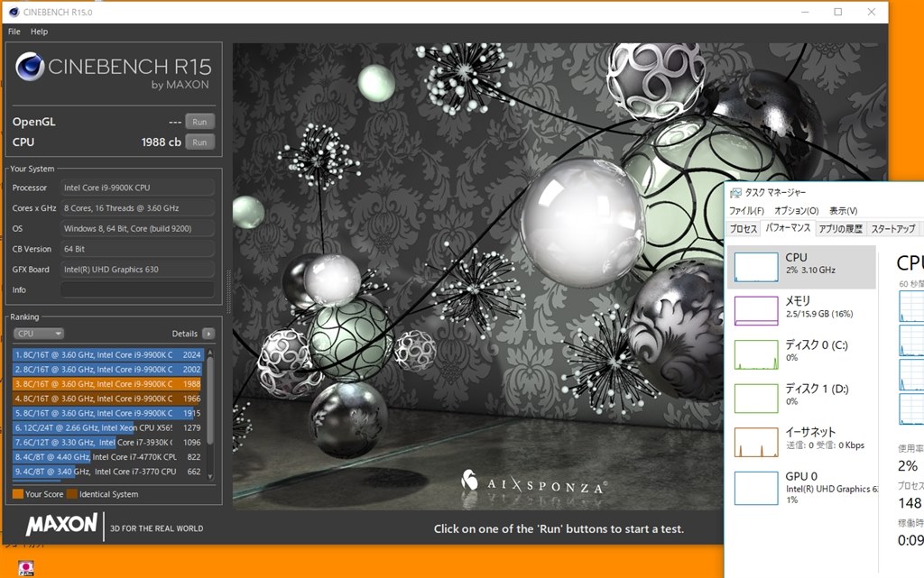Click the ranking list vertical scrollbar thumb
Image resolution: width=924 pixels, height=578 pixels.
pos(209,401)
